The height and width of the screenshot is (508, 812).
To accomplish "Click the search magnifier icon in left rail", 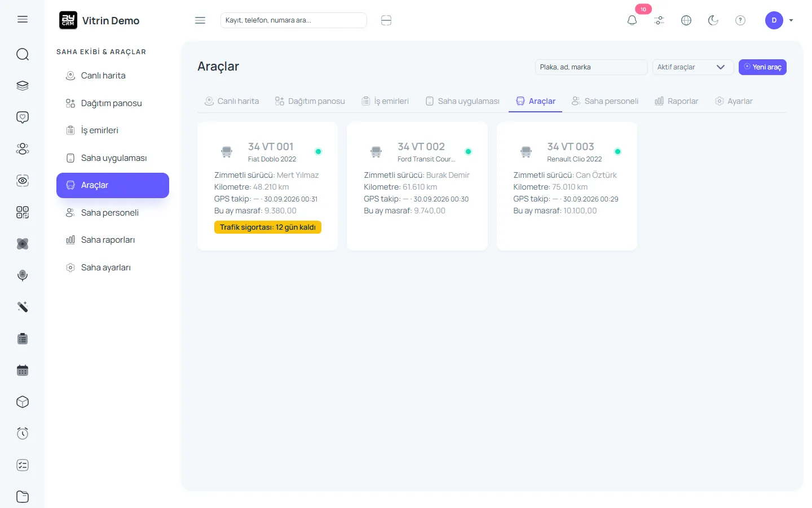I will (23, 54).
